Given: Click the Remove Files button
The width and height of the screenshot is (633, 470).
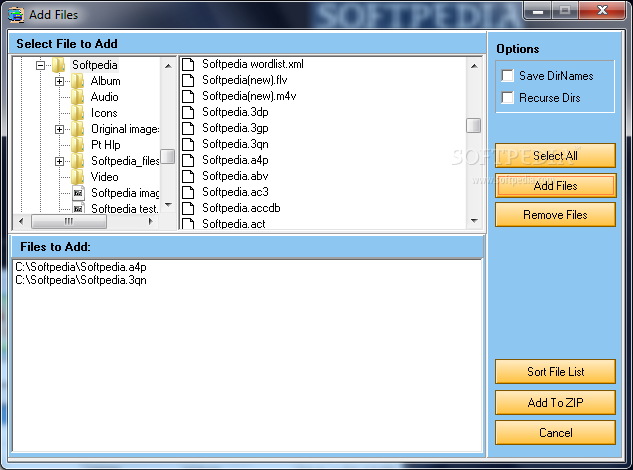Looking at the screenshot, I should click(555, 215).
